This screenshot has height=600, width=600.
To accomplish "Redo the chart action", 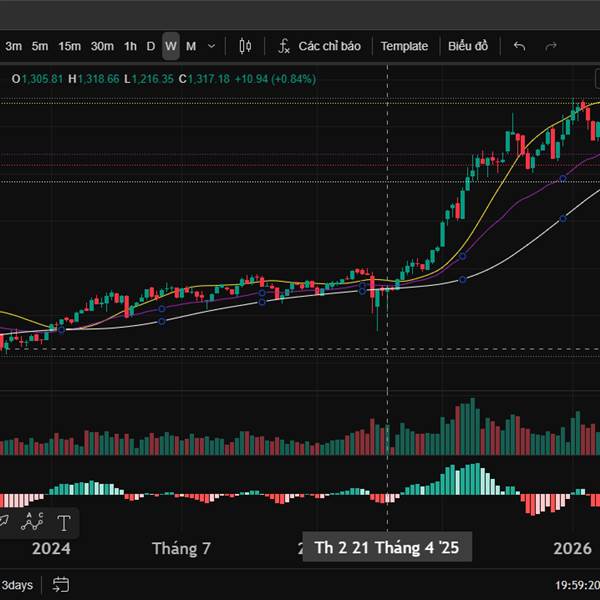I will (550, 46).
